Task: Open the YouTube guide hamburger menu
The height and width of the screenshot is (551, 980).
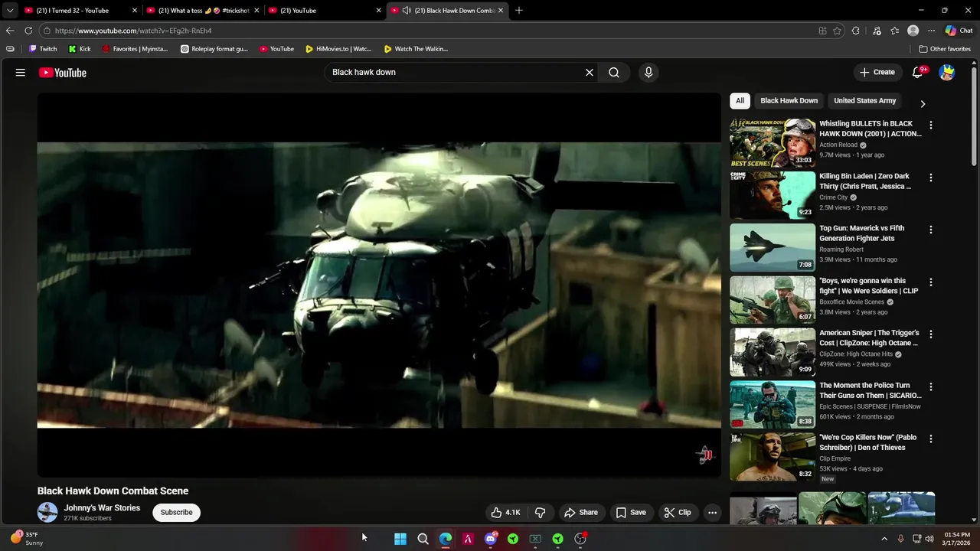Action: 21,73
